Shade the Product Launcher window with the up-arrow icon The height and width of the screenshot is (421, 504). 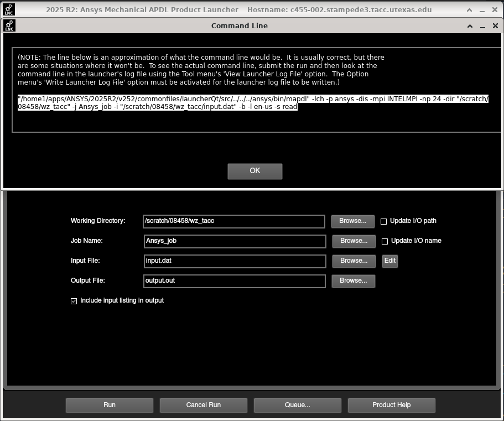pyautogui.click(x=469, y=10)
